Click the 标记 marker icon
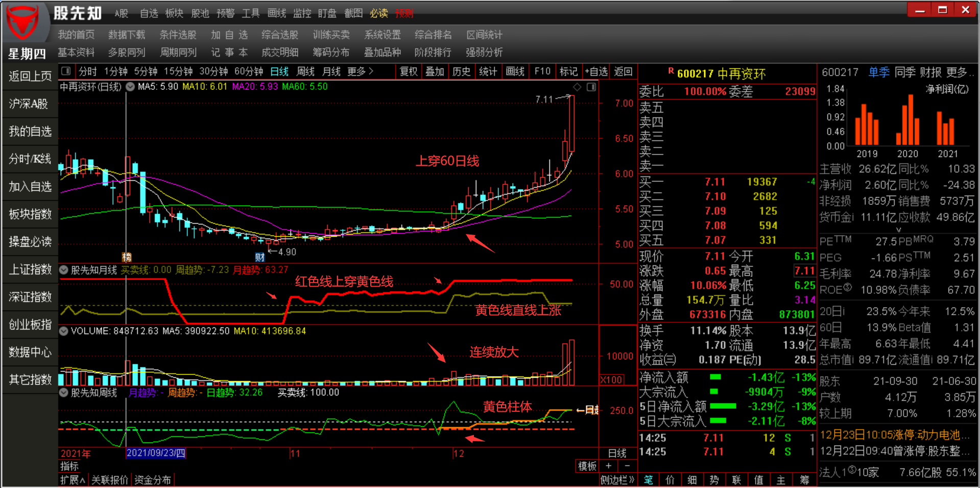This screenshot has height=488, width=980. click(568, 72)
